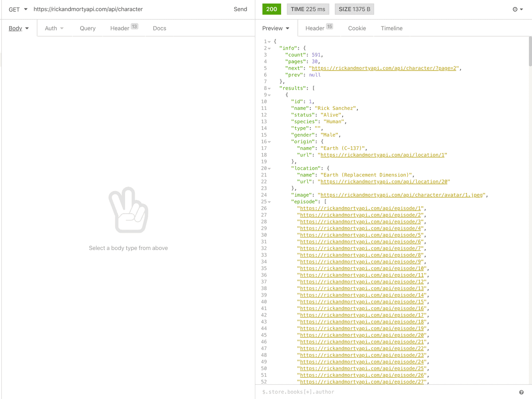
Task: Click the response history clock icon
Action: click(514, 9)
